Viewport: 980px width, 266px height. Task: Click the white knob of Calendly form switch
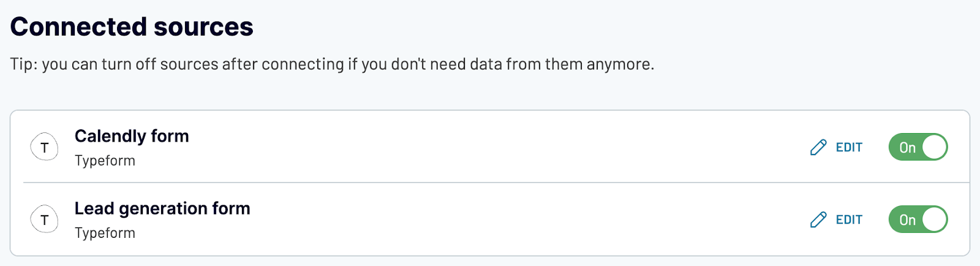(934, 147)
